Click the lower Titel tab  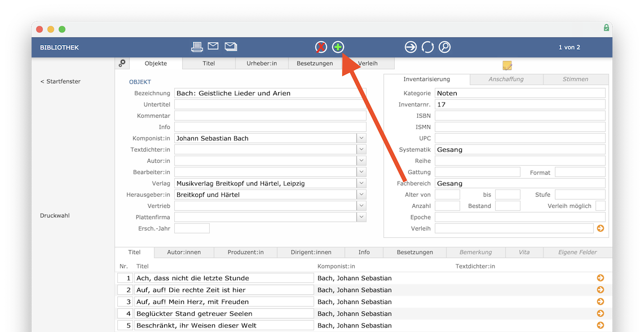click(134, 253)
